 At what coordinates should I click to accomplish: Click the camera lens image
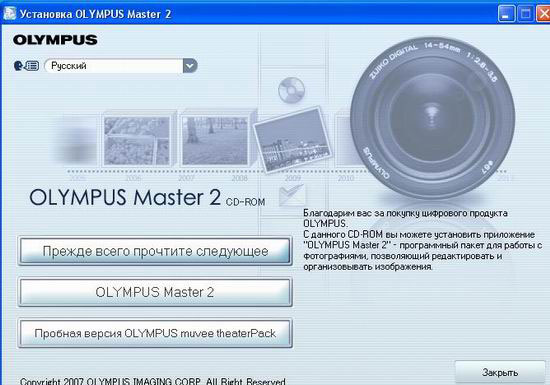coord(433,117)
